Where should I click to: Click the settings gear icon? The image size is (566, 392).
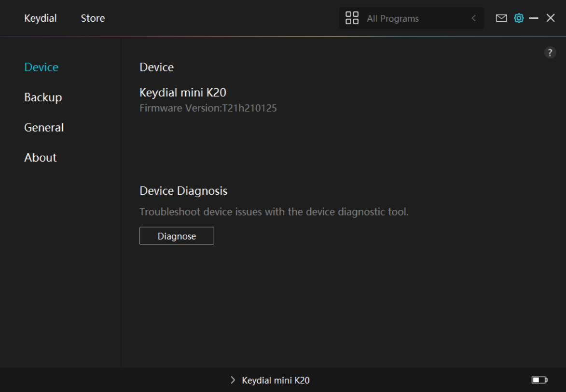519,18
